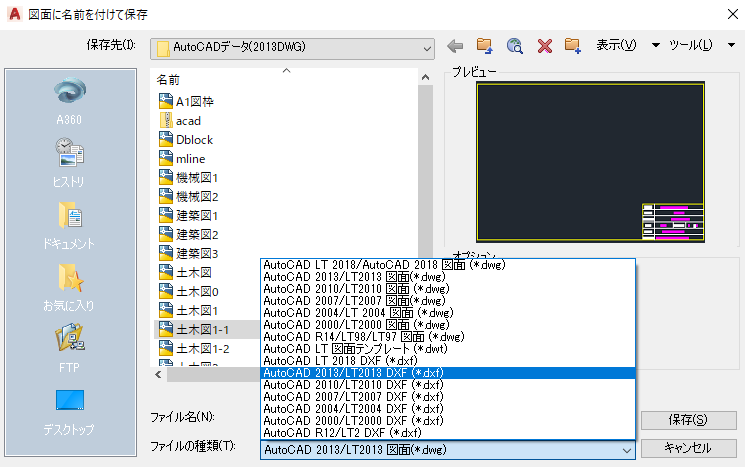
Task: Search the web icon
Action: [515, 46]
